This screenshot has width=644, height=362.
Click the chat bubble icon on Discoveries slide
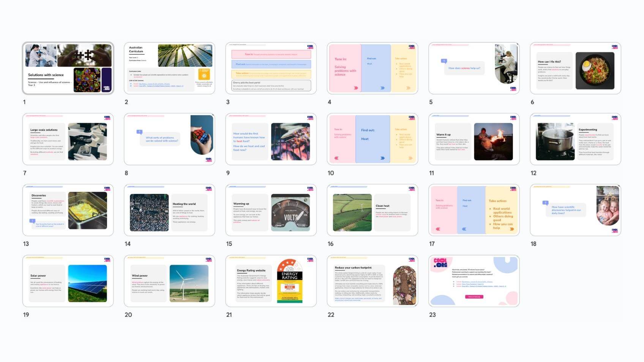click(x=33, y=220)
